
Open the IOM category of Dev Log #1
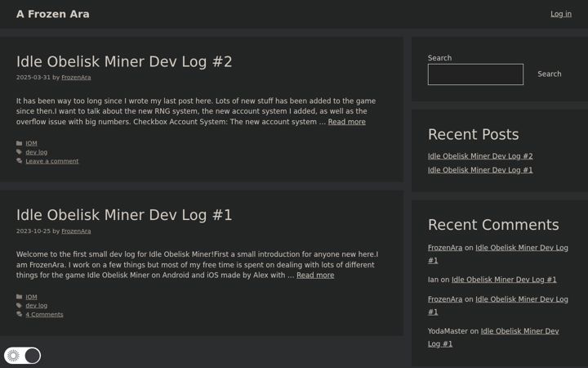[x=32, y=297]
